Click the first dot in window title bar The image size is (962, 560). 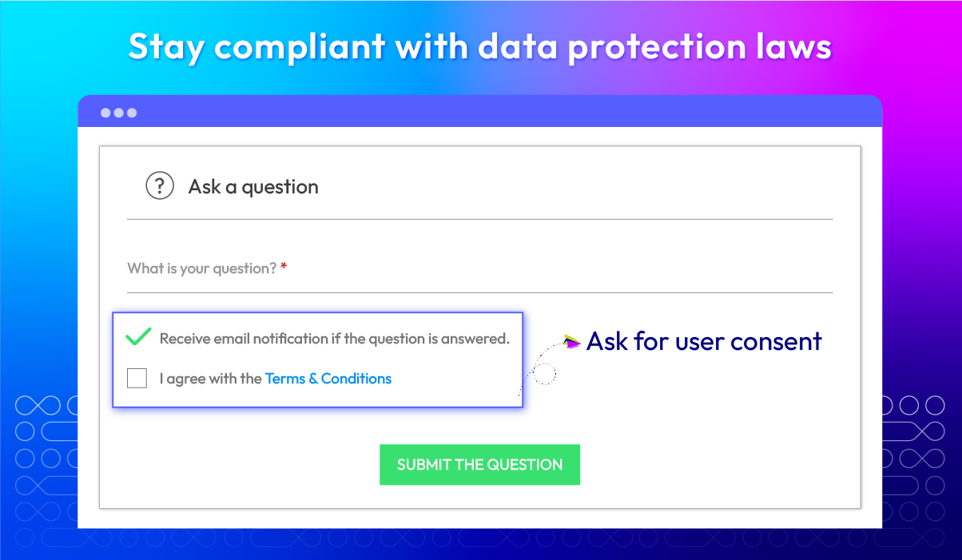105,113
